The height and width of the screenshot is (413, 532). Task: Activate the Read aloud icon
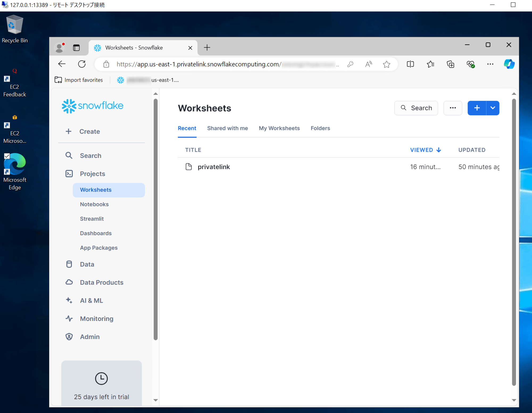point(368,64)
